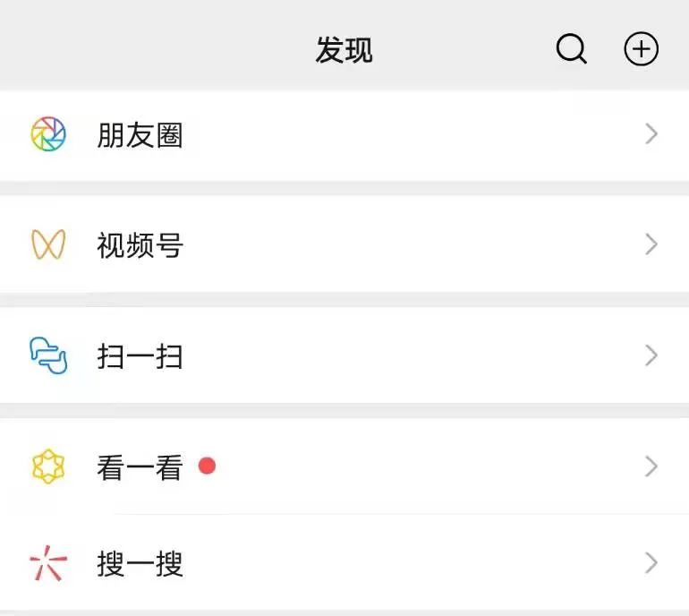The image size is (689, 616).
Task: Select the 扫一扫 text label
Action: [140, 356]
